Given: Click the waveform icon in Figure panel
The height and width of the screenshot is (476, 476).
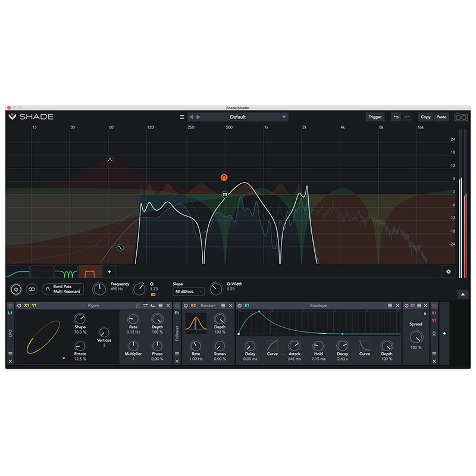Looking at the screenshot, I should [x=153, y=306].
